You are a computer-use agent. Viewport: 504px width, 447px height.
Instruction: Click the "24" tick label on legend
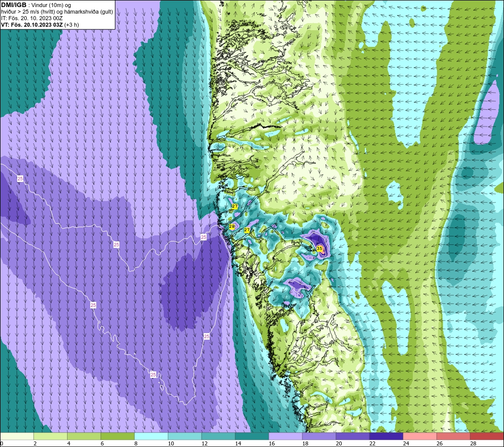pyautogui.click(x=406, y=443)
